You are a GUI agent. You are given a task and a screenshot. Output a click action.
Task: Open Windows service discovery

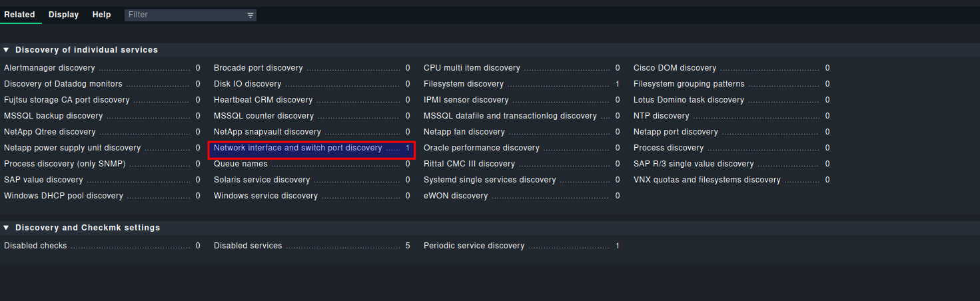265,196
